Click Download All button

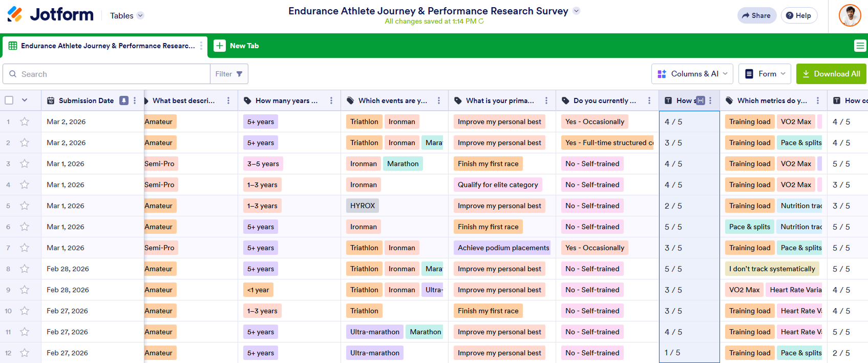point(831,74)
